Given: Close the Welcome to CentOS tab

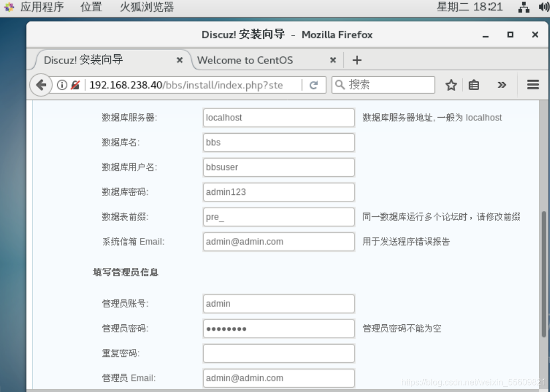Looking at the screenshot, I should coord(333,60).
